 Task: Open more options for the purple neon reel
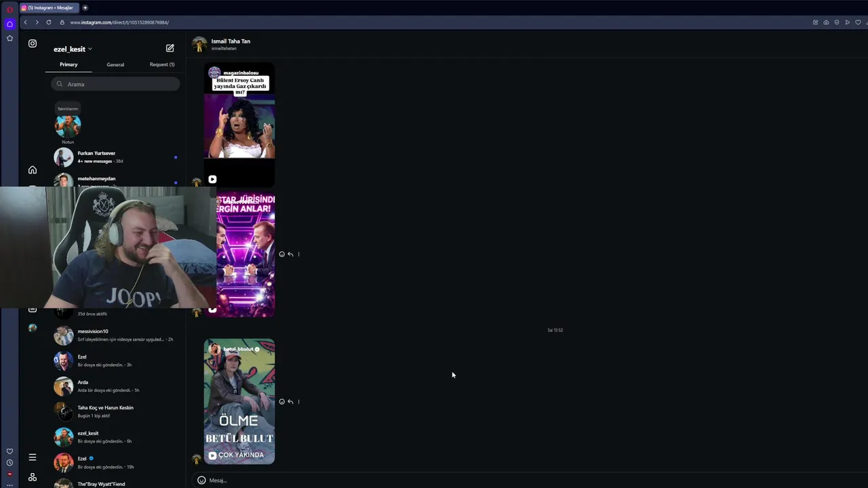coord(298,254)
